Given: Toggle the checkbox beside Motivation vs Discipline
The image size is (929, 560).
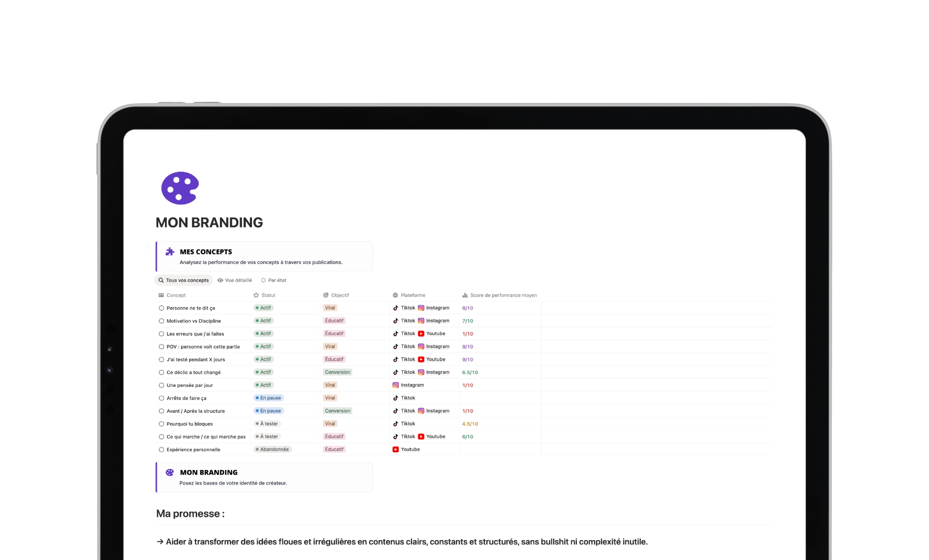Looking at the screenshot, I should 161,321.
